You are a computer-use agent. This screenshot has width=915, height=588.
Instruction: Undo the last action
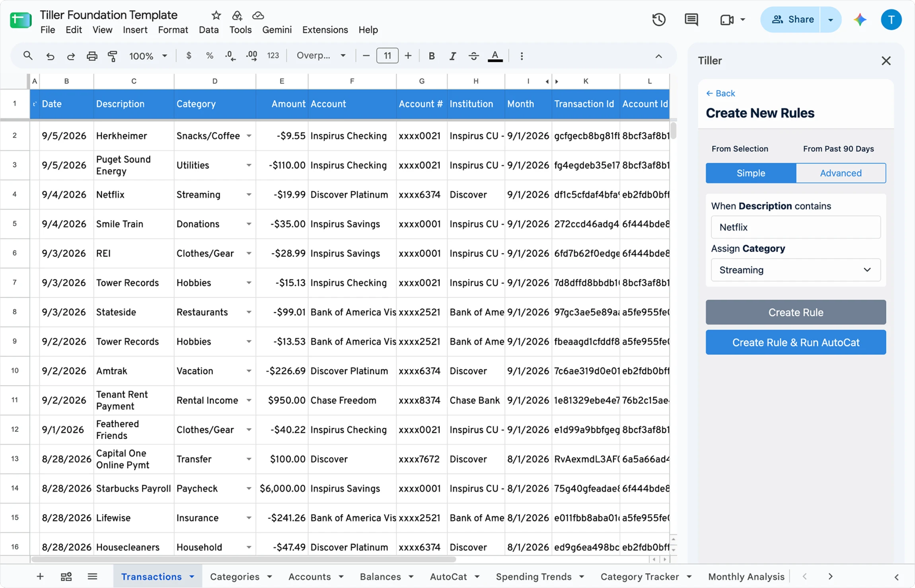[50, 56]
